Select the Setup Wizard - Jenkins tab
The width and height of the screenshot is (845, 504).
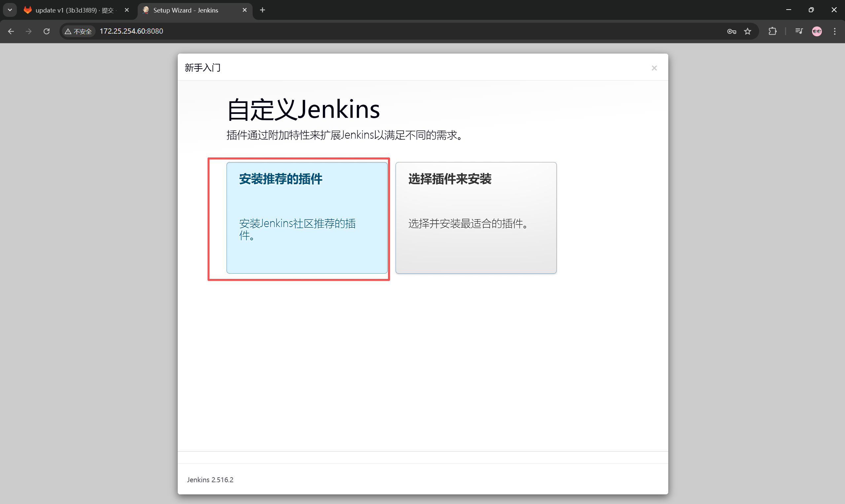[x=186, y=10]
